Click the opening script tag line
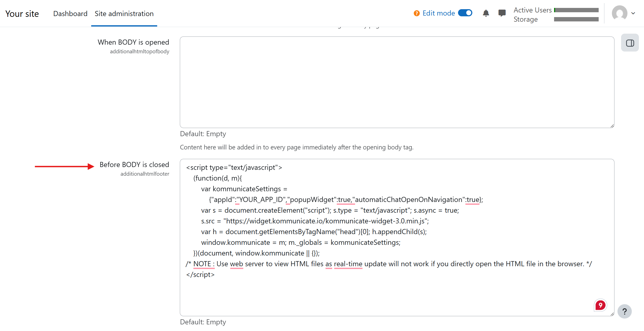The height and width of the screenshot is (331, 644). 234,168
